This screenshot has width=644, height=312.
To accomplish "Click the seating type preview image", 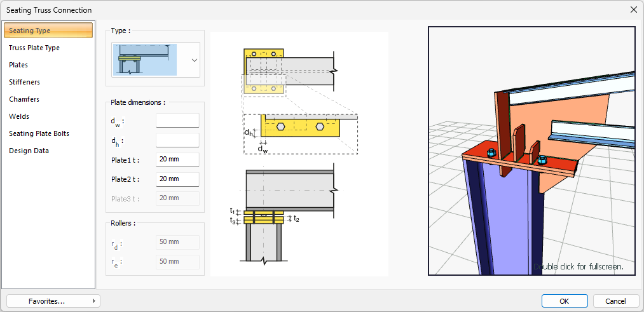I will (144, 60).
